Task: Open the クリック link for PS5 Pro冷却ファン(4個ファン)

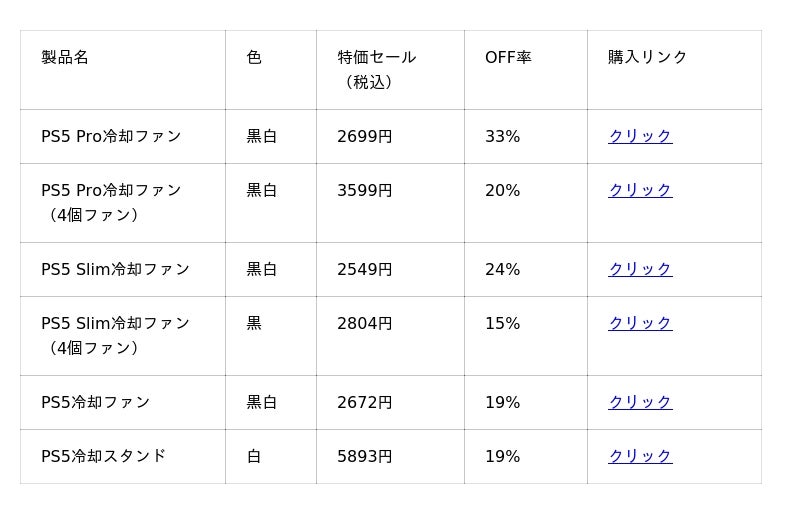Action: point(640,190)
